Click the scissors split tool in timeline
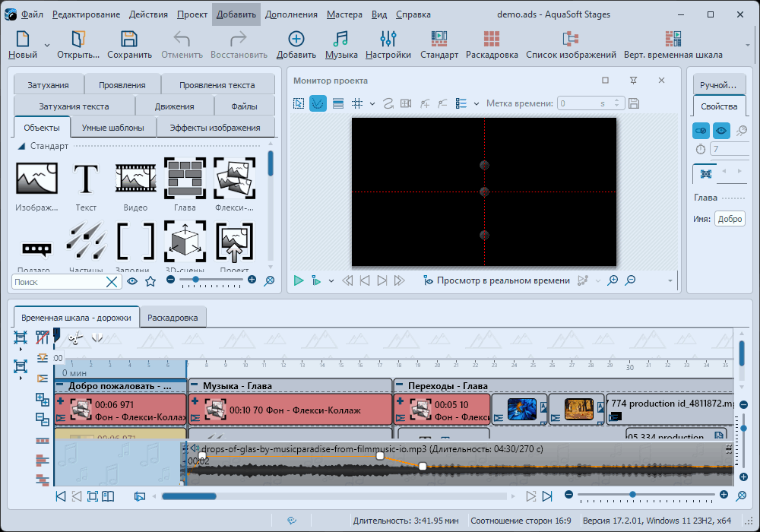 click(x=74, y=338)
